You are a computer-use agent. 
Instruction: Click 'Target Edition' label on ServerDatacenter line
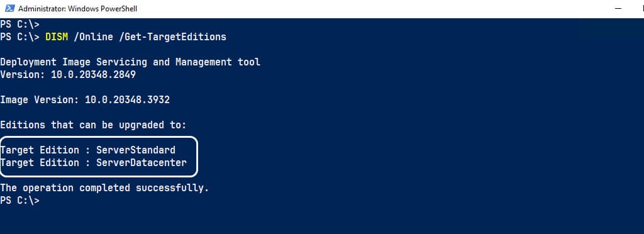[40, 162]
